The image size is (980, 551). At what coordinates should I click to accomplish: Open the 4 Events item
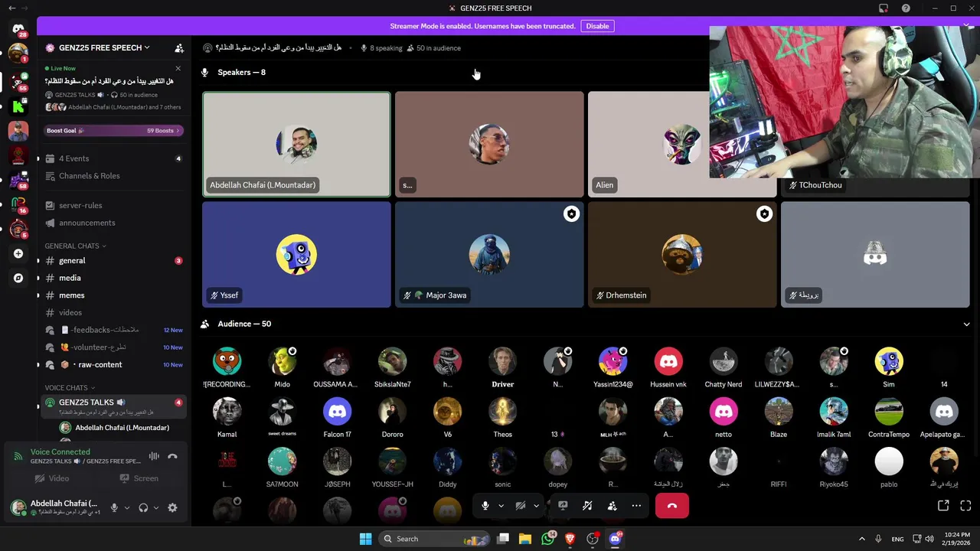pyautogui.click(x=113, y=158)
